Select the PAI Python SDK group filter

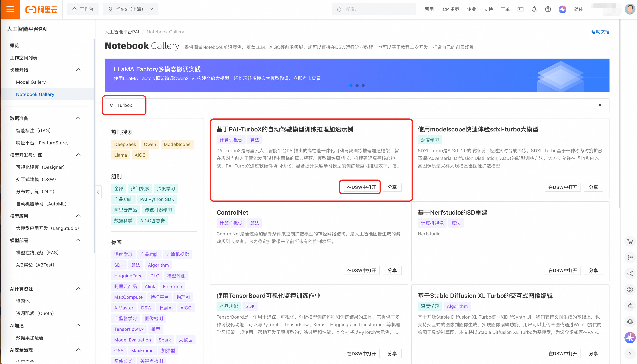click(x=157, y=199)
